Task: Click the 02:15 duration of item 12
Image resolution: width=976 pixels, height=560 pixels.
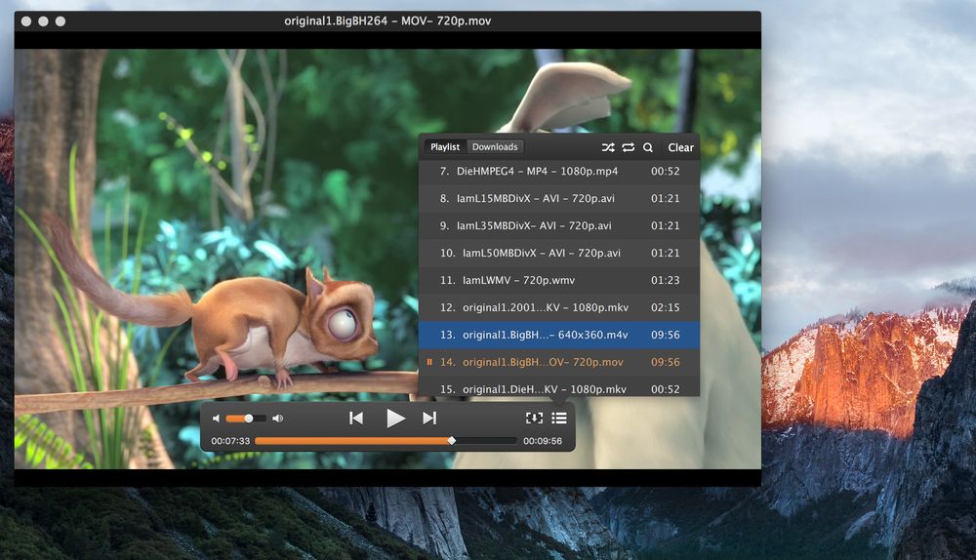Action: (x=666, y=307)
